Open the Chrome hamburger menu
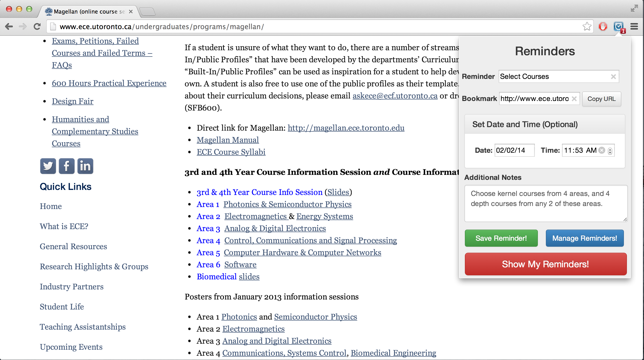This screenshot has height=360, width=644. [634, 26]
